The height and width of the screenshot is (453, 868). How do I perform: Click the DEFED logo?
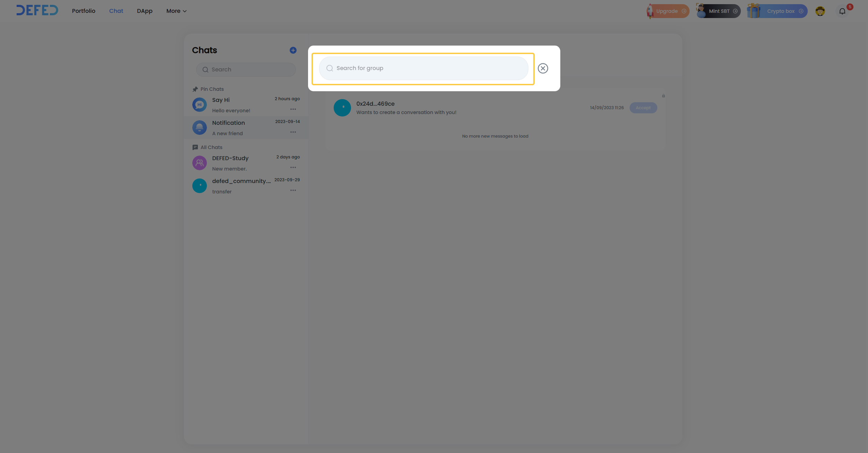coord(37,10)
